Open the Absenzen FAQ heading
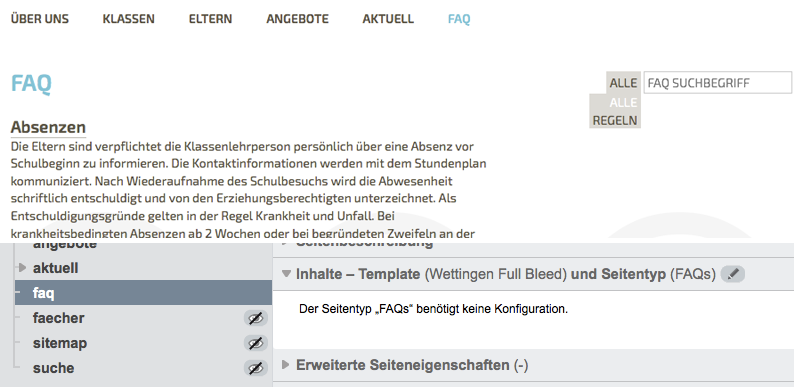 48,127
